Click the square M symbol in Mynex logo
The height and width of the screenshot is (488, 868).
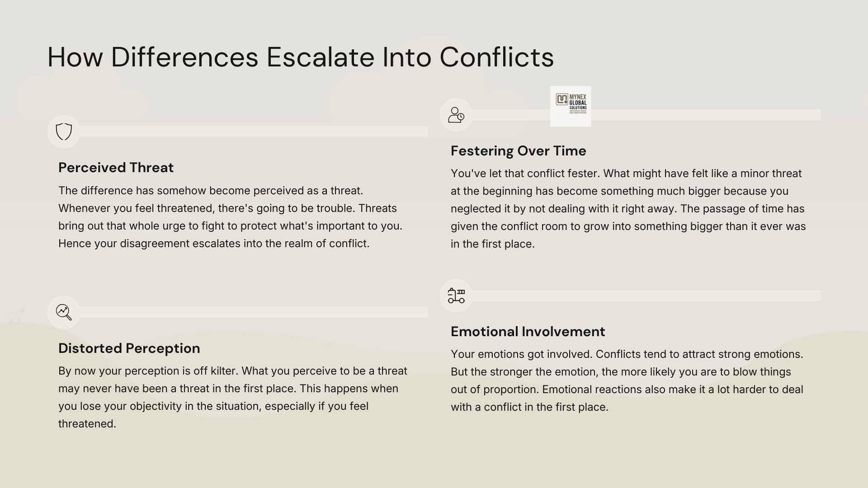[x=562, y=99]
